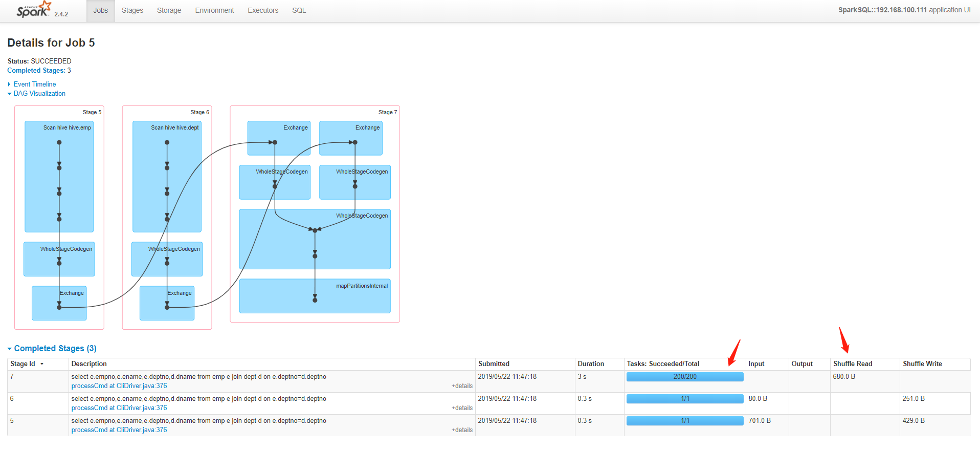Image resolution: width=980 pixels, height=449 pixels.
Task: Click 701.0 B input value
Action: point(760,421)
